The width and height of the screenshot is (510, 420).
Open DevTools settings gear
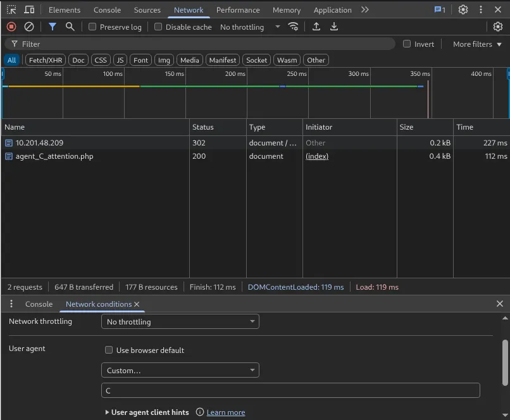(463, 9)
